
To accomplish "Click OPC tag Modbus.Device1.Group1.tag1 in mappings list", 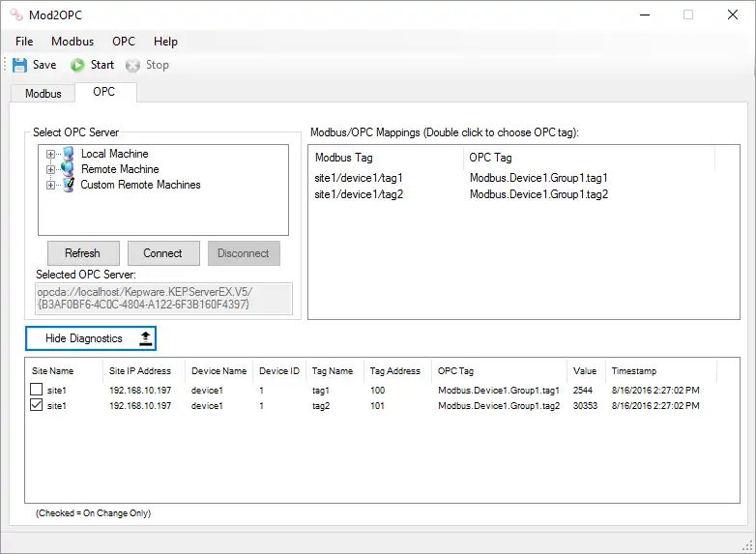I will (x=538, y=178).
